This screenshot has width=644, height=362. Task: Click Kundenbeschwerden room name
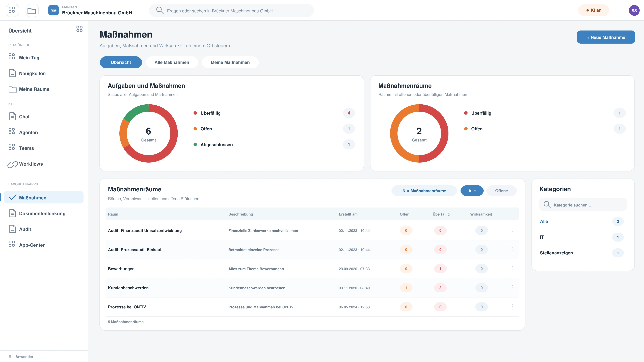128,288
